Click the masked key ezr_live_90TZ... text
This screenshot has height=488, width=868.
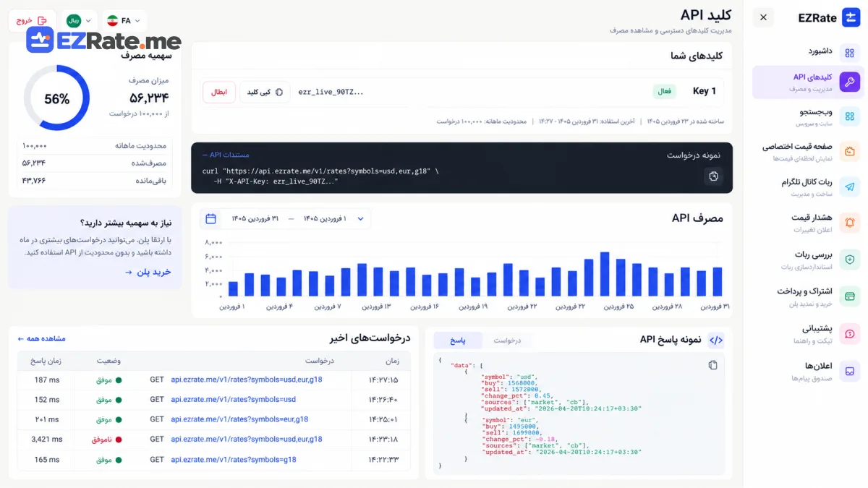tap(331, 92)
